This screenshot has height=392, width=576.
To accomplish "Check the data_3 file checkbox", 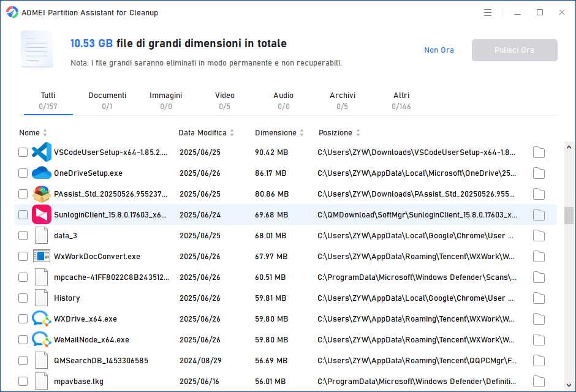I will (23, 235).
